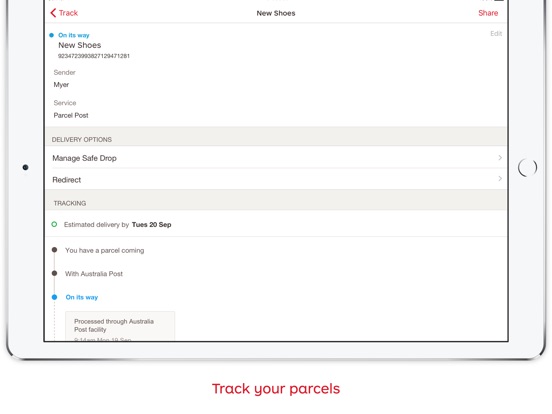Select 'On its way' timeline step

pyautogui.click(x=82, y=297)
